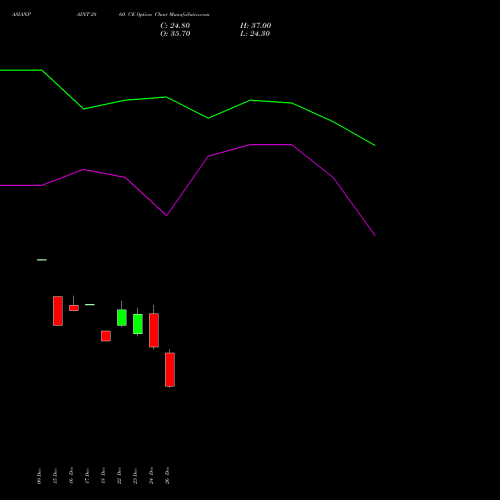The width and height of the screenshot is (500, 500).
Task: Select the 26 Dec date label
Action: tap(167, 475)
